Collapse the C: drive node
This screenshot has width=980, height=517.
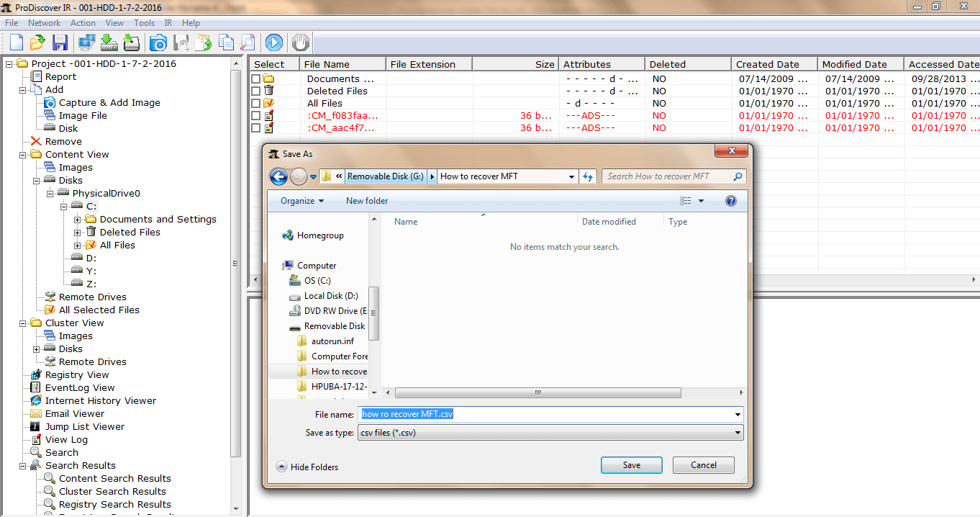pos(64,206)
